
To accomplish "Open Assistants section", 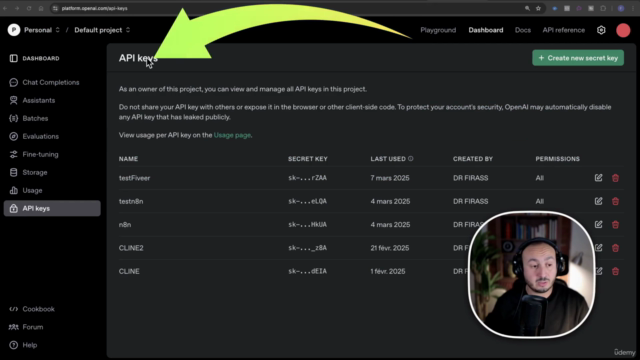I will 32,100.
